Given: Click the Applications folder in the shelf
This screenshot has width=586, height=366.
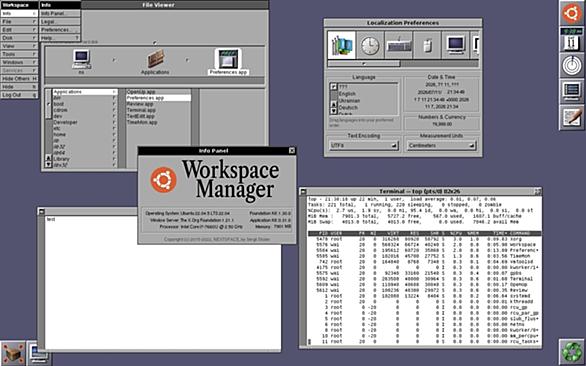Looking at the screenshot, I should (155, 62).
